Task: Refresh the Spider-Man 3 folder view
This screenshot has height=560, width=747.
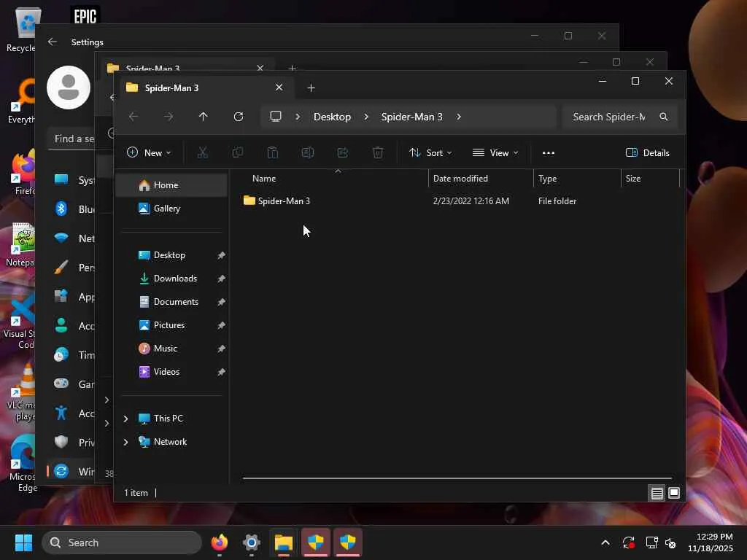Action: tap(239, 117)
